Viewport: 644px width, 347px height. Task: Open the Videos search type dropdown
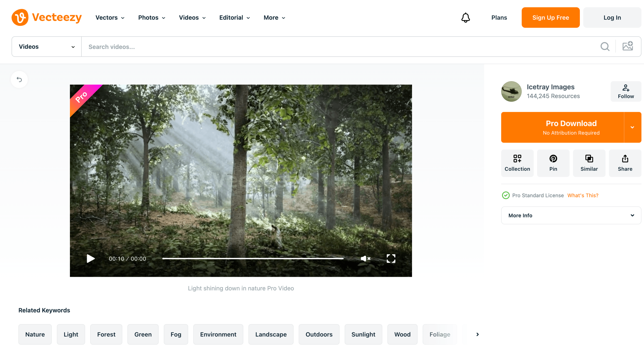point(47,47)
